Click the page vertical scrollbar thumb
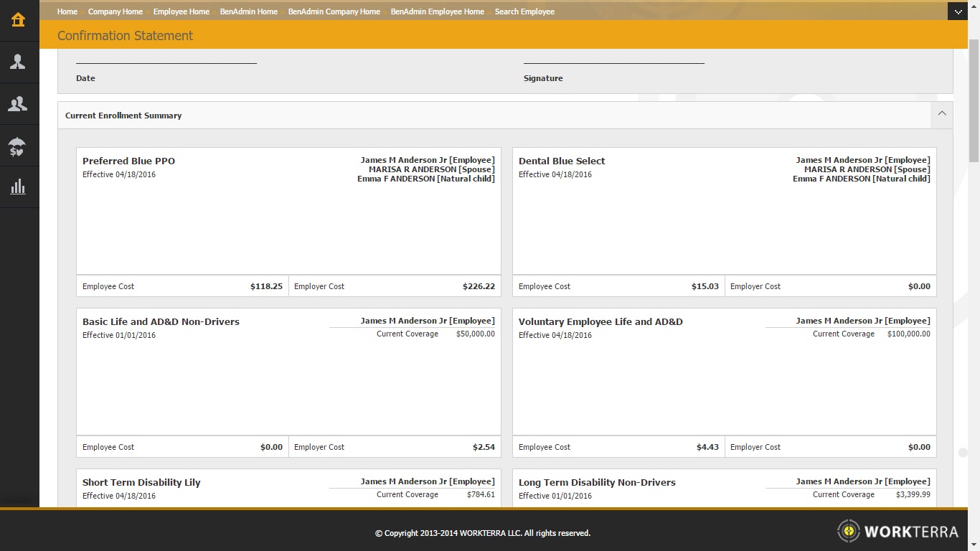 (x=974, y=100)
